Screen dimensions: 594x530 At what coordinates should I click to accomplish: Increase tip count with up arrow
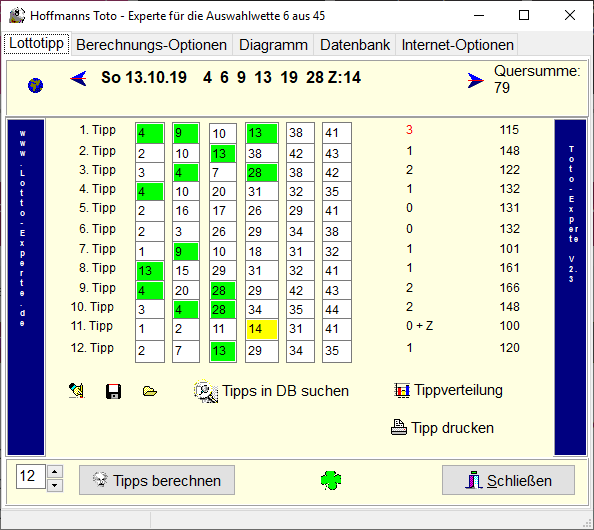(x=55, y=472)
